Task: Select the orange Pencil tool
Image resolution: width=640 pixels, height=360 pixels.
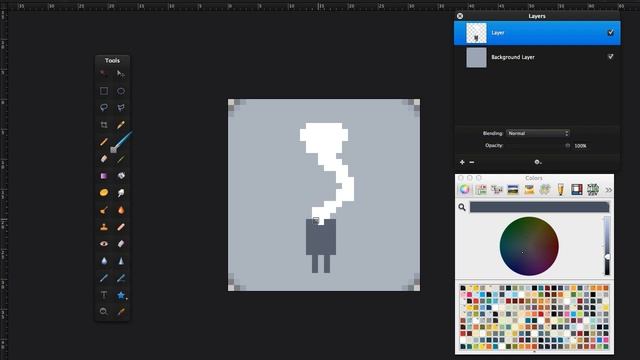Action: pos(104,142)
